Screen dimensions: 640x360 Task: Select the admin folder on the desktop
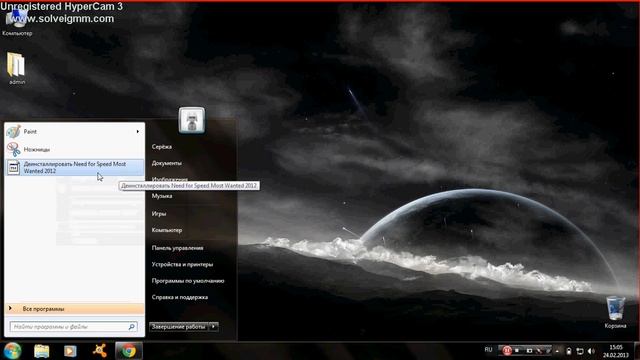click(17, 69)
